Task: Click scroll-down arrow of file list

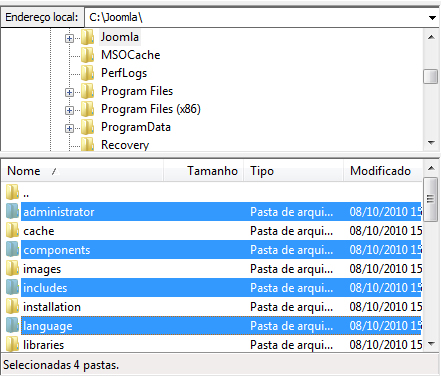Action: [431, 344]
